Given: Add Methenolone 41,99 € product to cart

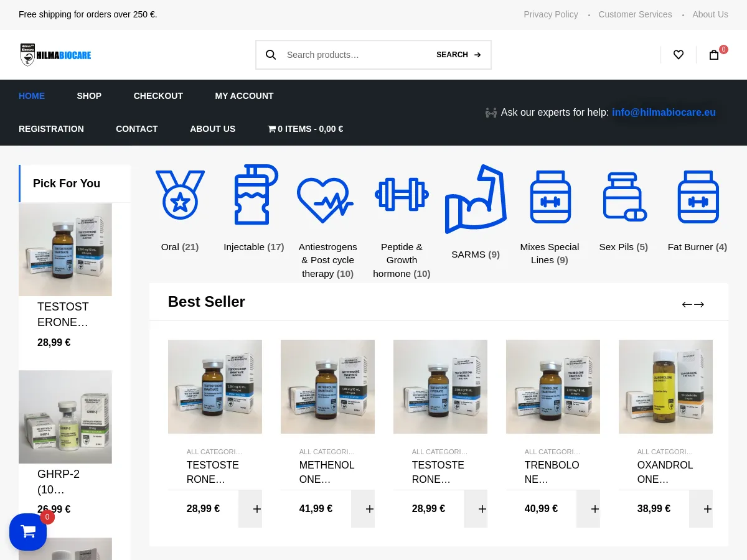Looking at the screenshot, I should [363, 509].
